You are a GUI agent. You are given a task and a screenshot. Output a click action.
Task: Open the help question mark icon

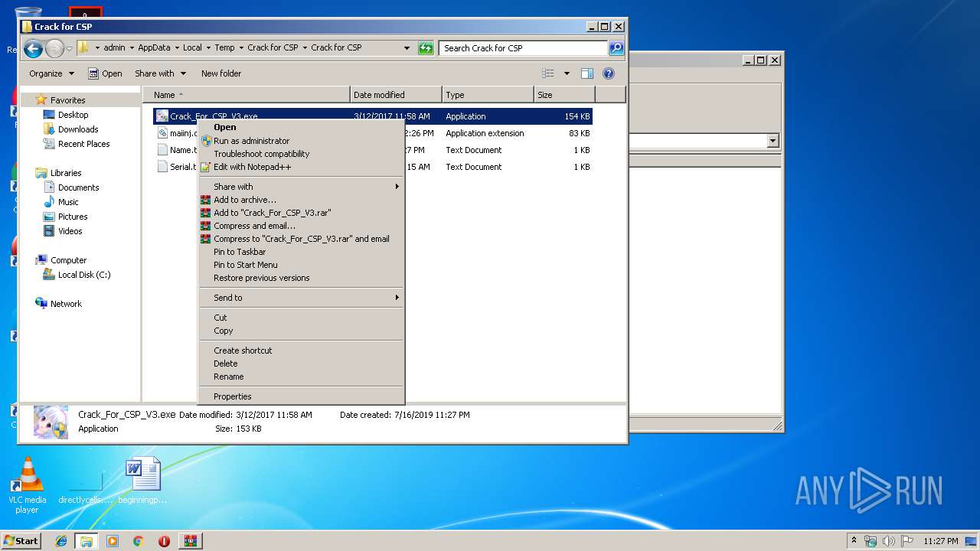point(609,73)
